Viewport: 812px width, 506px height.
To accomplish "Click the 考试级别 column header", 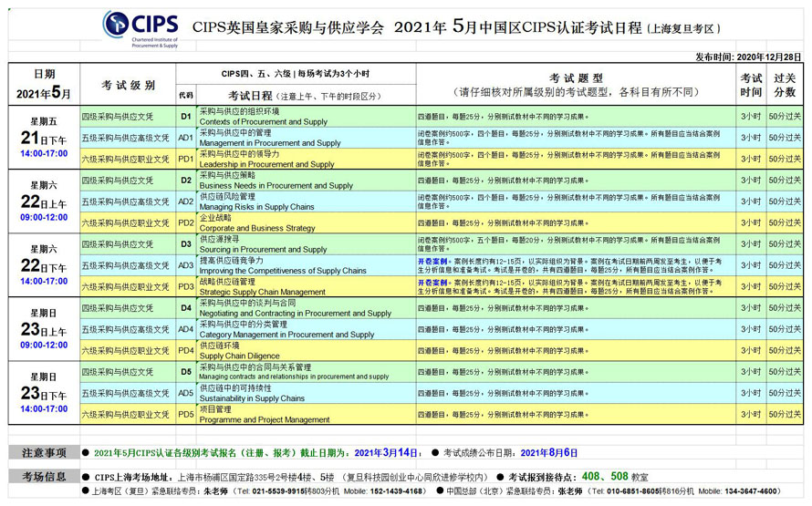I will [x=128, y=84].
